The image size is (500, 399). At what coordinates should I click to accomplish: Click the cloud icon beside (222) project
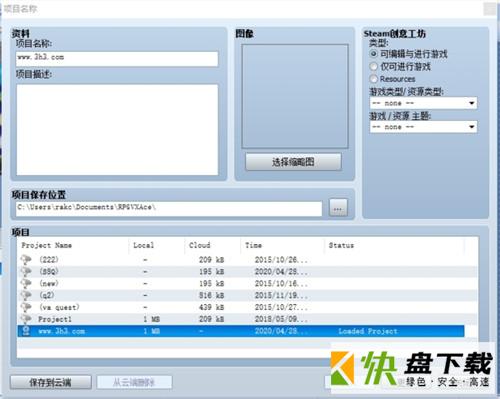pyautogui.click(x=26, y=259)
